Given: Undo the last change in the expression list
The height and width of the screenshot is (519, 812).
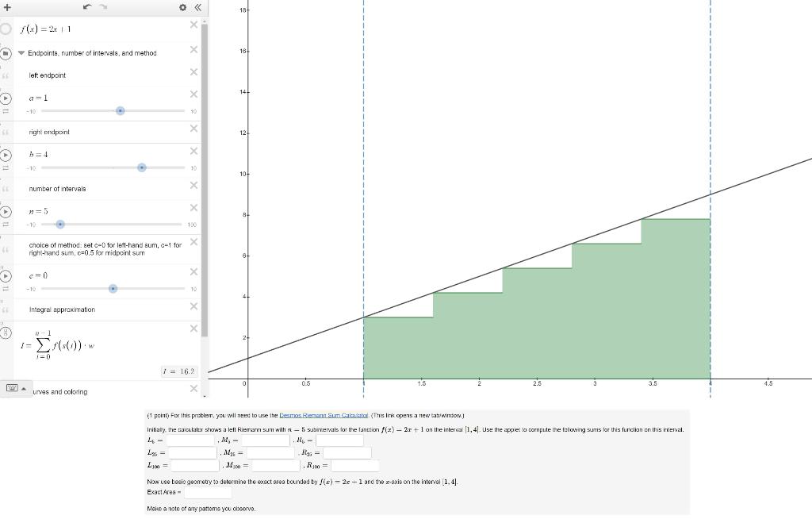Looking at the screenshot, I should 87,6.
